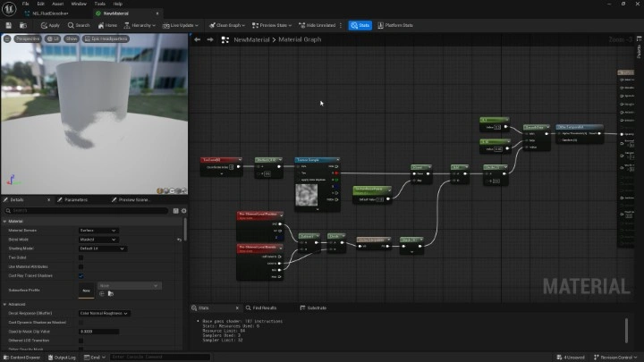This screenshot has width=644, height=362.
Task: Switch to the Parameters tab
Action: click(74, 199)
